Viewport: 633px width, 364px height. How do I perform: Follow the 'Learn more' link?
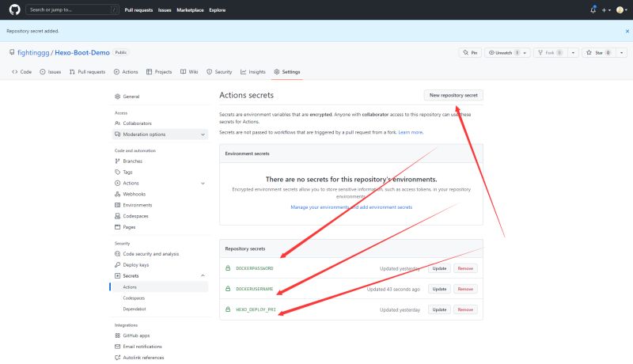410,132
